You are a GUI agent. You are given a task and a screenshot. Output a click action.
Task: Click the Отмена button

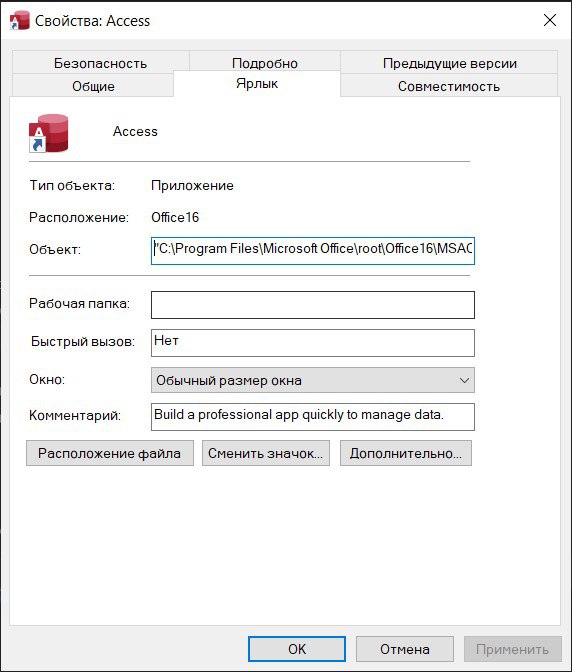(x=404, y=649)
